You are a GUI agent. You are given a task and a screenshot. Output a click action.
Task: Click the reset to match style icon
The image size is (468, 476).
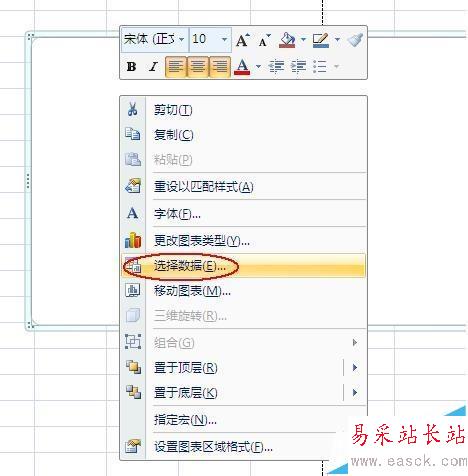tap(133, 186)
